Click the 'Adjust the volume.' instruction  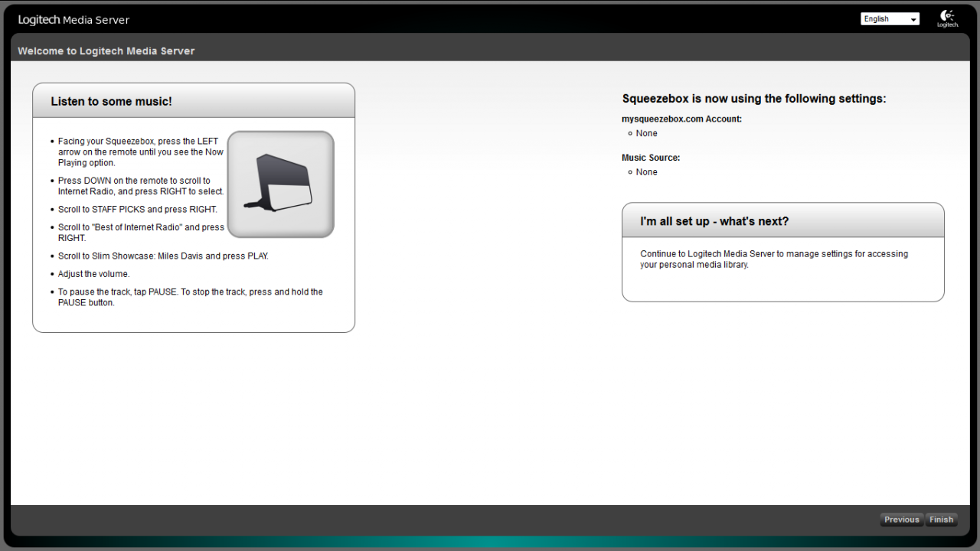point(94,274)
